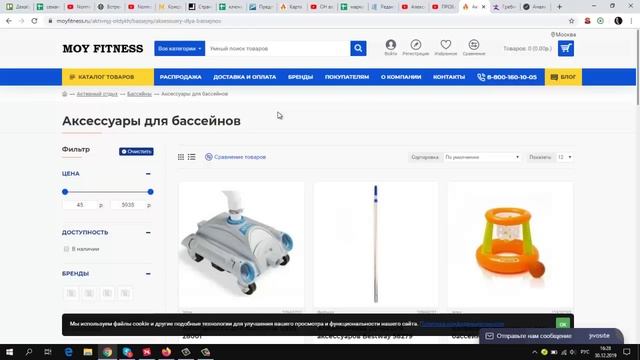Click home icon in breadcrumbs
640x360 pixels.
[64, 94]
